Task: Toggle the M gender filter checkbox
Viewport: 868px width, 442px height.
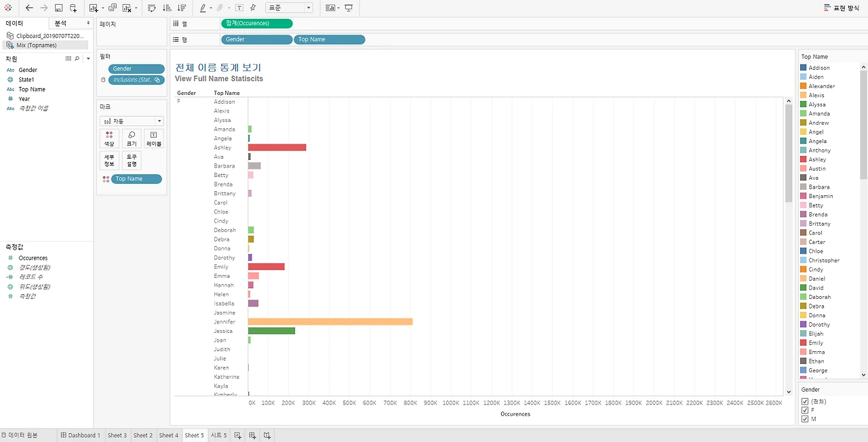Action: point(805,419)
